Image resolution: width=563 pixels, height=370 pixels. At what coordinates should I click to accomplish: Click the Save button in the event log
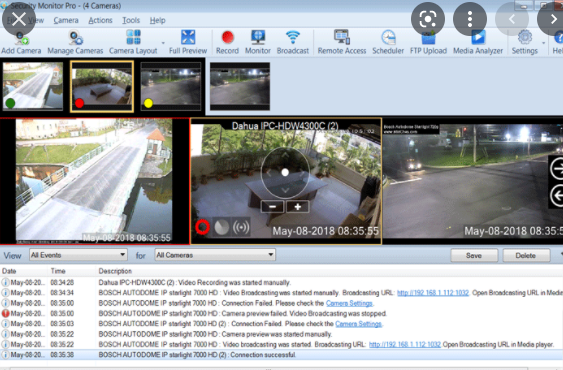point(474,255)
